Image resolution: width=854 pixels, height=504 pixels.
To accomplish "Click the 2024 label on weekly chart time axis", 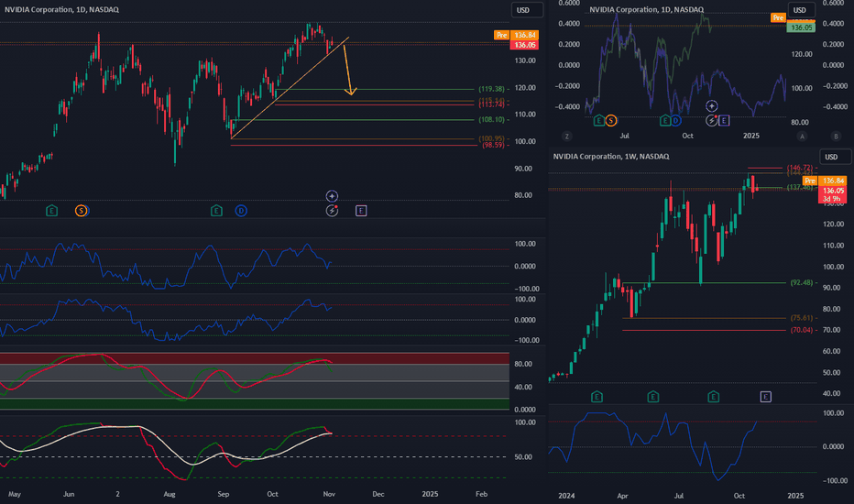I will coord(566,496).
